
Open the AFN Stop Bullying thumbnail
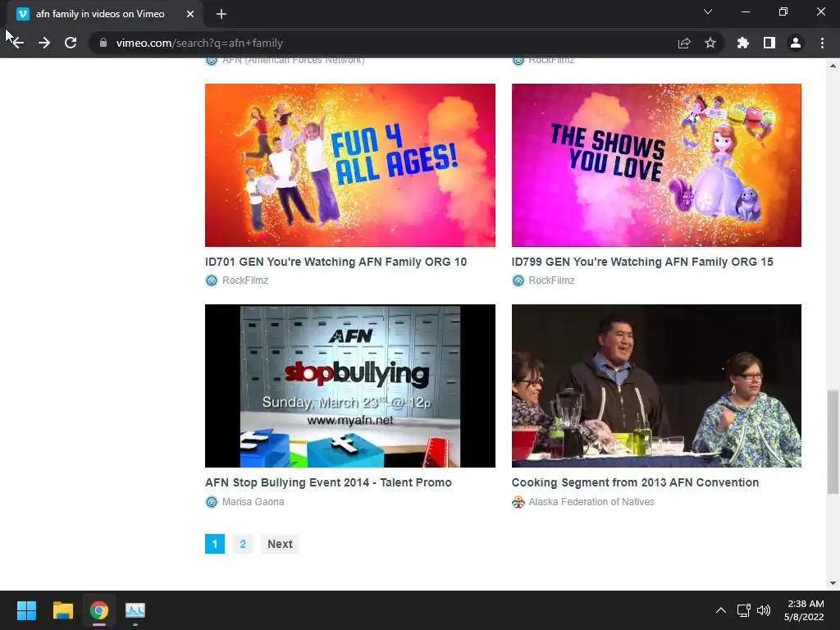click(x=349, y=386)
